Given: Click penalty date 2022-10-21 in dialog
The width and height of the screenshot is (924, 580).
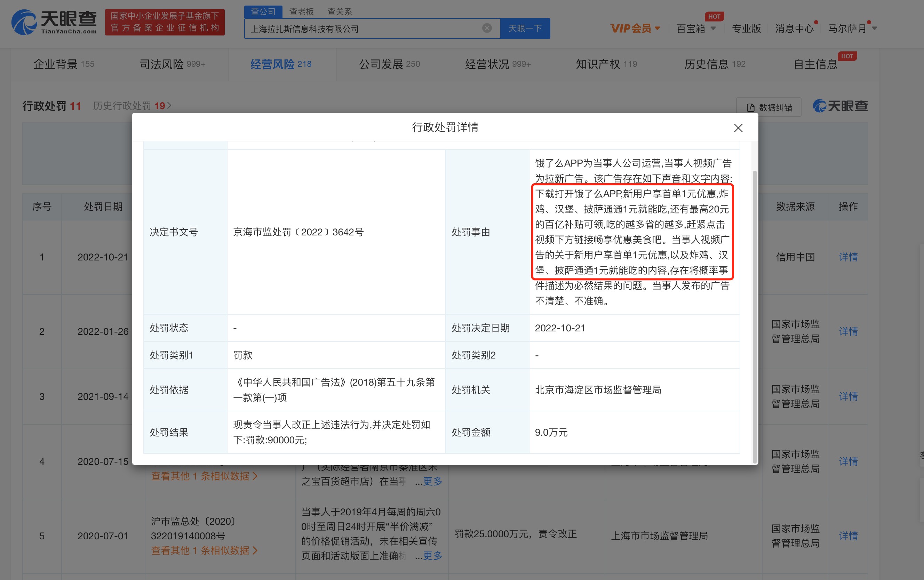Looking at the screenshot, I should (560, 328).
